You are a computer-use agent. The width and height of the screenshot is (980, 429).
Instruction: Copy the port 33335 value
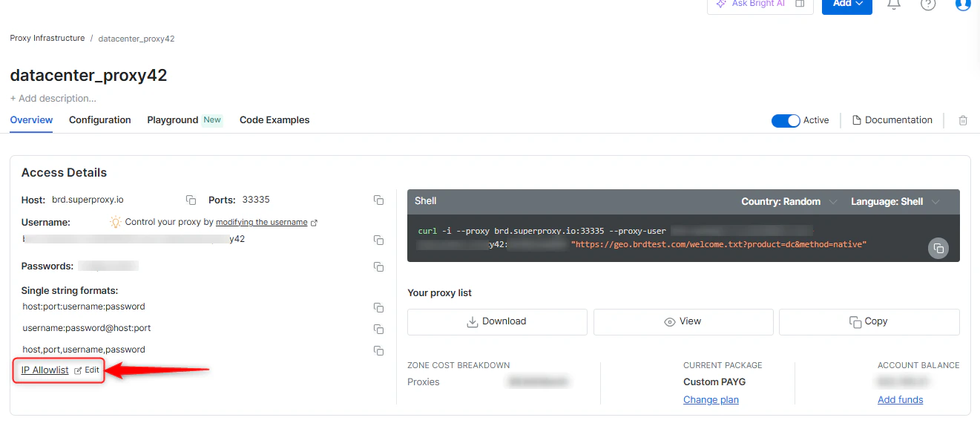click(x=378, y=200)
